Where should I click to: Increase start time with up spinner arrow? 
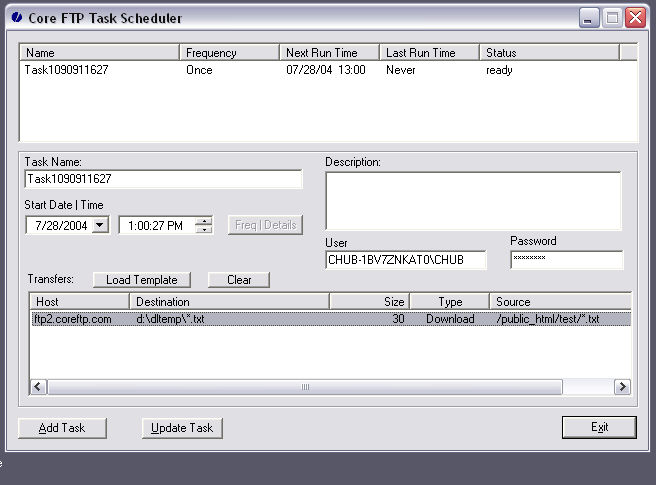tap(204, 221)
